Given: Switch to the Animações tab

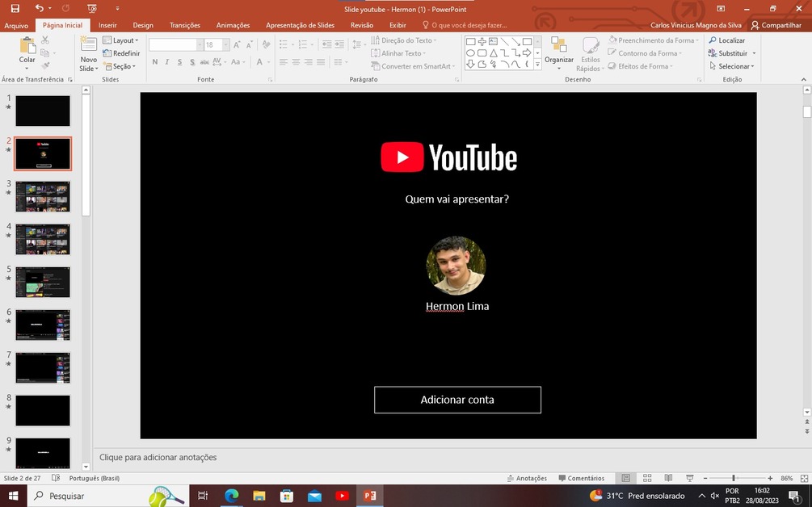Looking at the screenshot, I should click(x=233, y=25).
